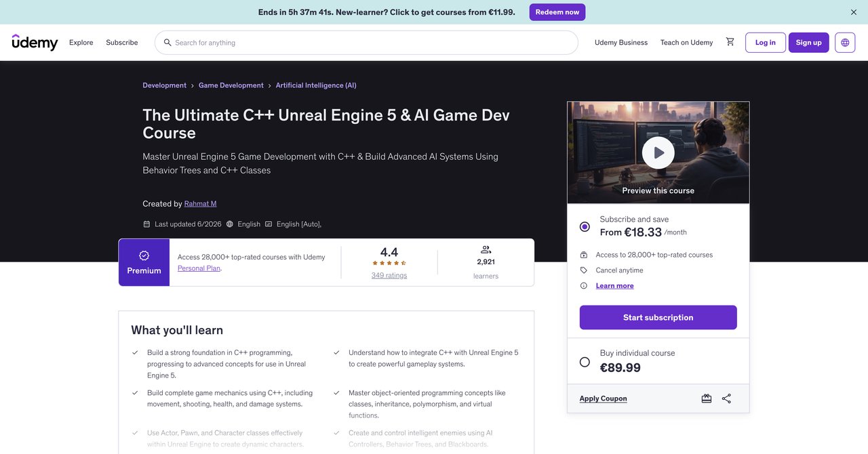Open instructor Rahmat M profile
The width and height of the screenshot is (868, 454).
point(201,204)
